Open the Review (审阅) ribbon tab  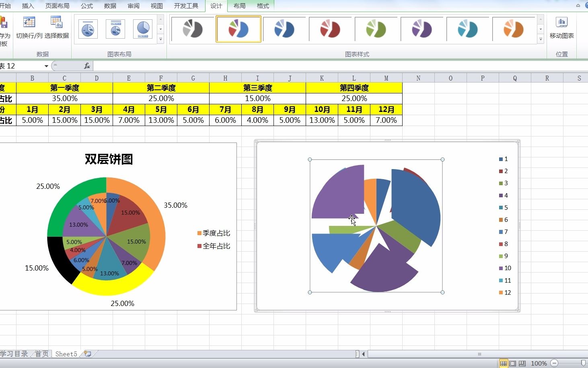tap(134, 6)
